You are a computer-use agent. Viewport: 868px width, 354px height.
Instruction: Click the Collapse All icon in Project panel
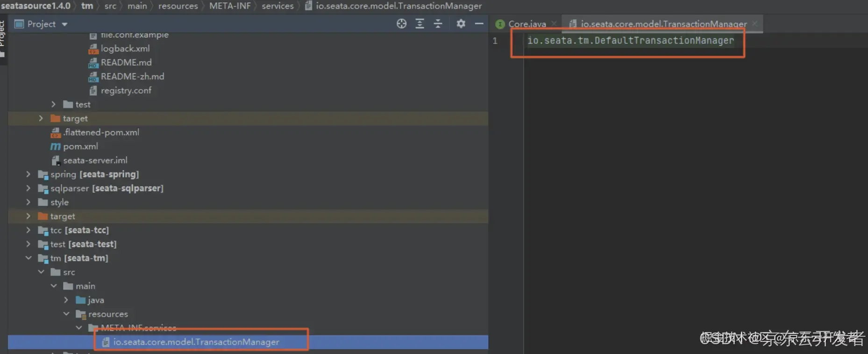pyautogui.click(x=438, y=24)
